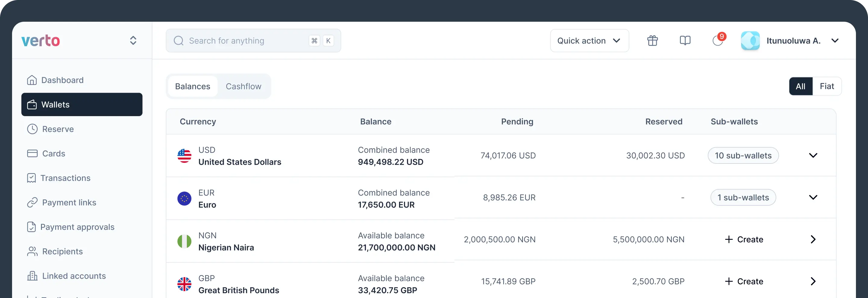Screen dimensions: 868x298
Task: Click the Balance column header
Action: [x=376, y=122]
